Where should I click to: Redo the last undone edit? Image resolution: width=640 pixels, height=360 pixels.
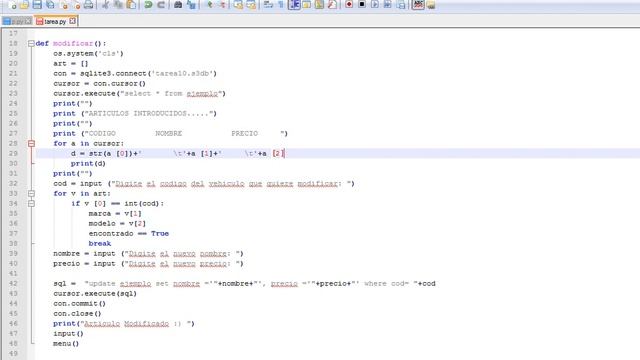click(161, 5)
